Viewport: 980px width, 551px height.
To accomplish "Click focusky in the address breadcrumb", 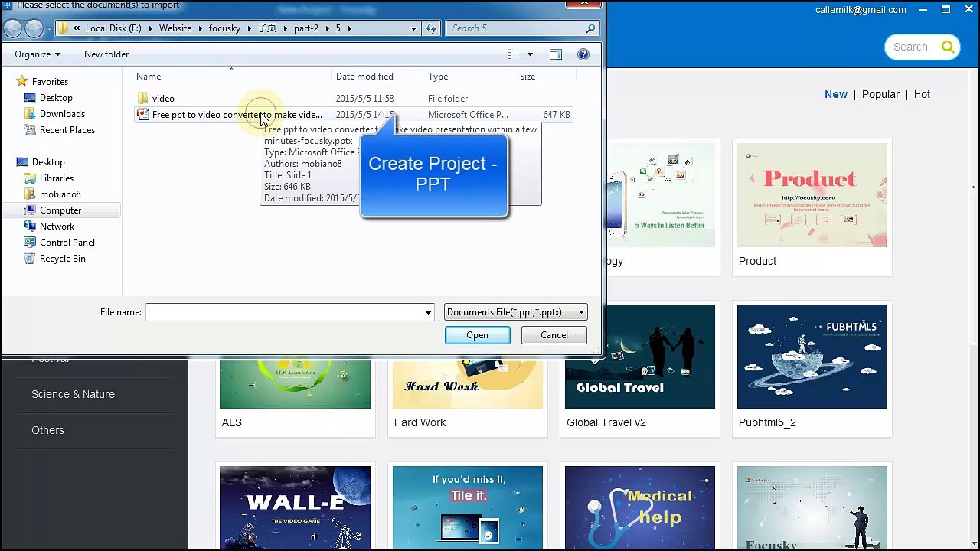I will pyautogui.click(x=224, y=28).
